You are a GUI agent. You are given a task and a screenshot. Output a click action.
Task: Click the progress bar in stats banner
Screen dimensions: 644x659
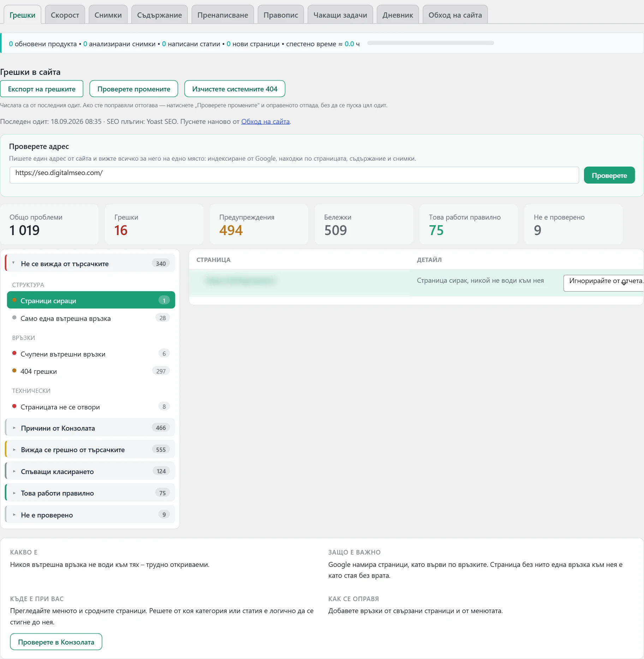(x=430, y=43)
